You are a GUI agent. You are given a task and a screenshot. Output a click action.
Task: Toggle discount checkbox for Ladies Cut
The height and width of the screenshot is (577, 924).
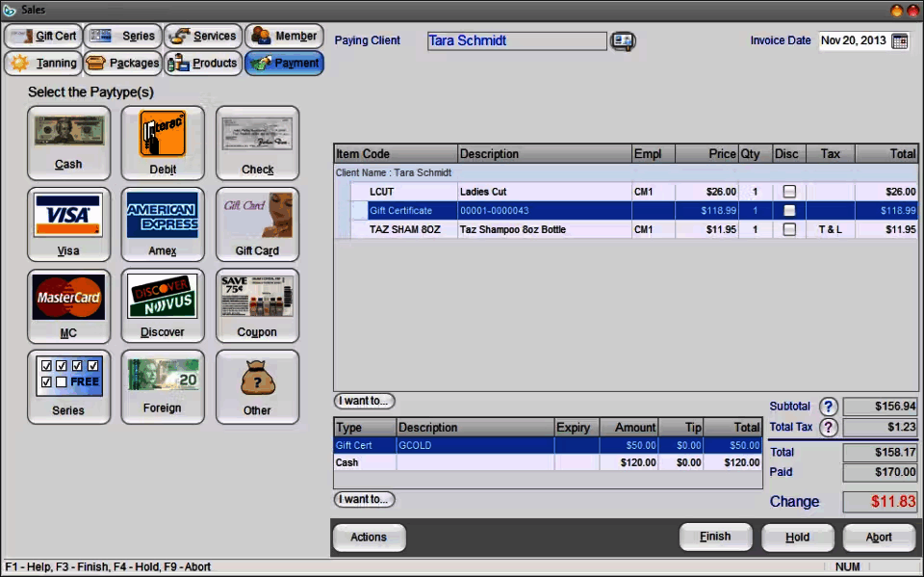pos(789,192)
